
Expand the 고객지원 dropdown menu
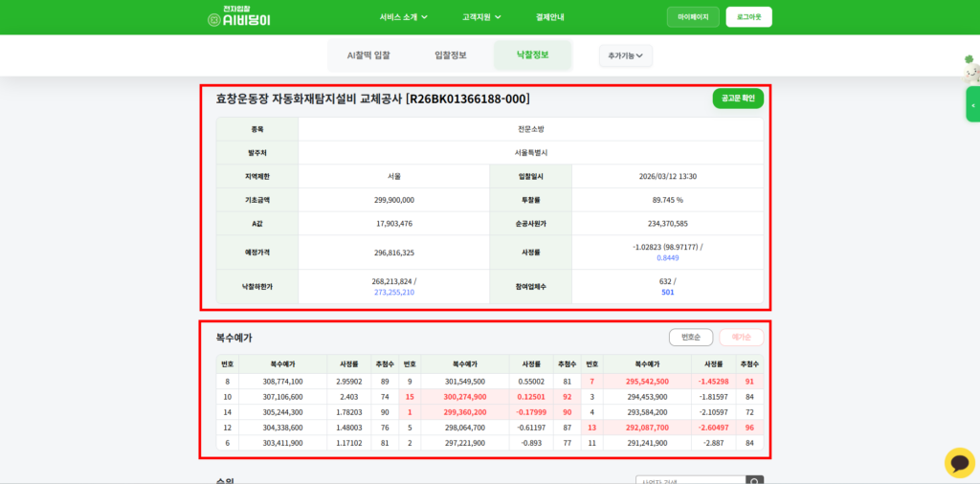pos(483,17)
